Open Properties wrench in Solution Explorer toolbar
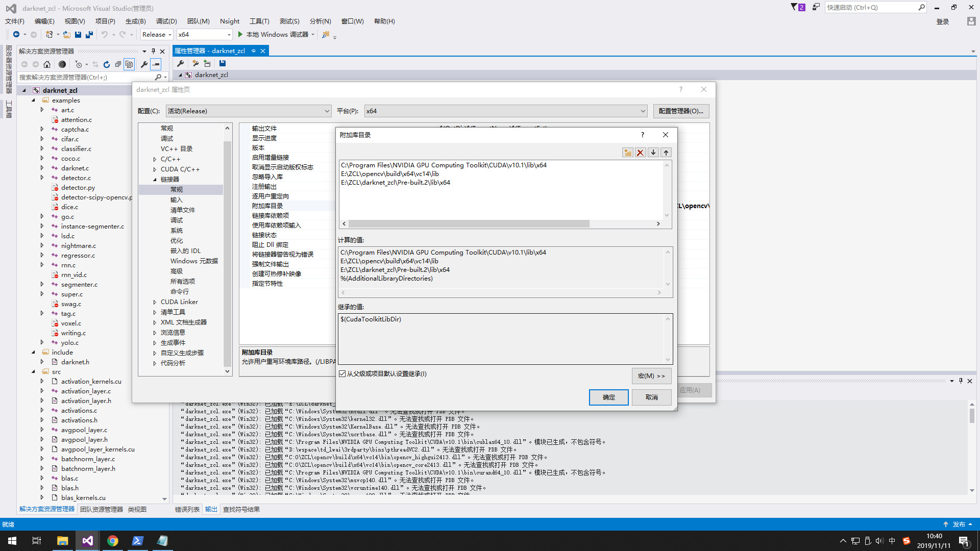The image size is (980, 551). point(144,64)
